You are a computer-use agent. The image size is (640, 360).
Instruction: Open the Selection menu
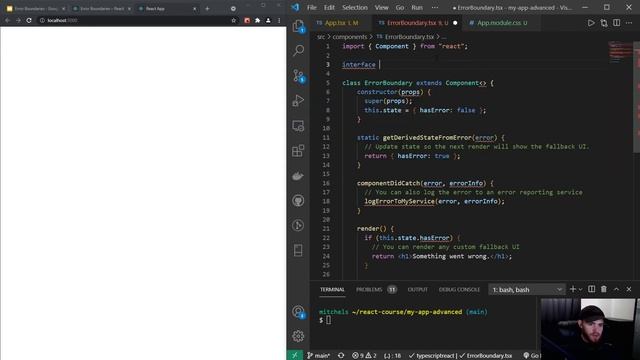pos(355,7)
